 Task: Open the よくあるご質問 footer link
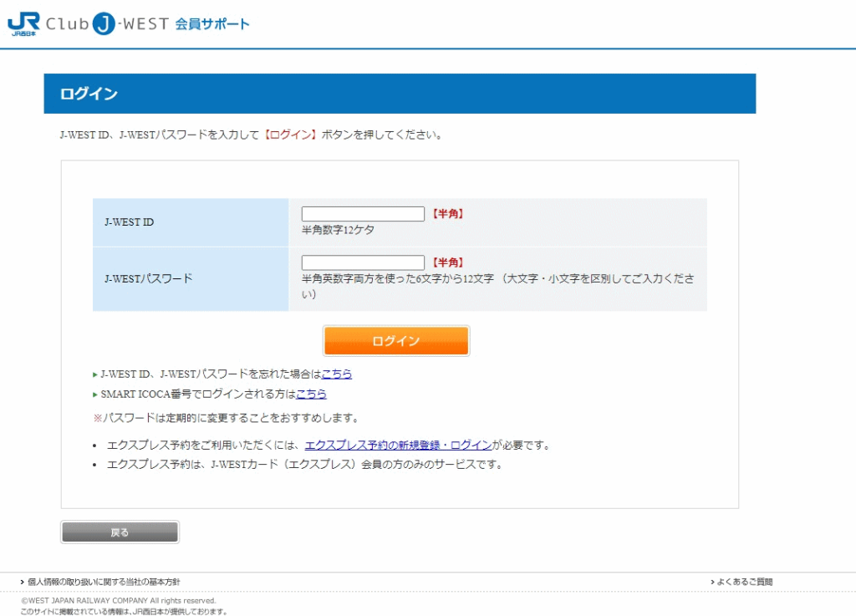(x=745, y=582)
